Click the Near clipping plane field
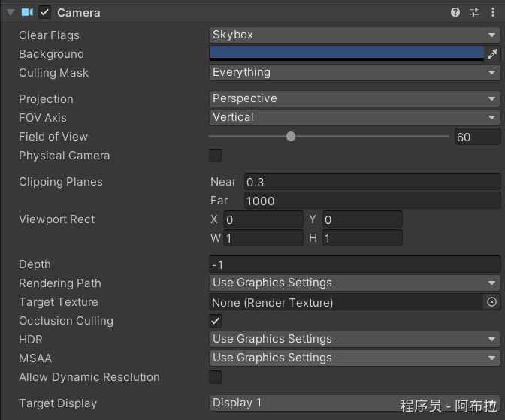 372,182
